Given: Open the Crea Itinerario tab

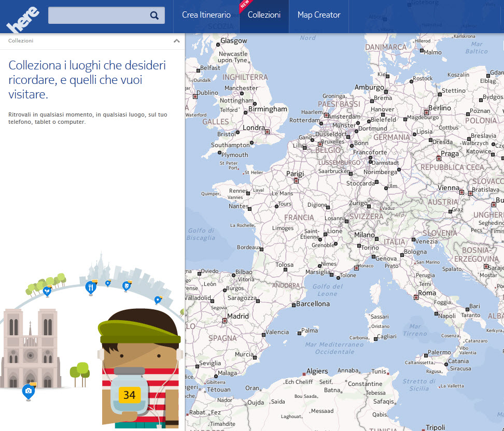Looking at the screenshot, I should [x=206, y=15].
